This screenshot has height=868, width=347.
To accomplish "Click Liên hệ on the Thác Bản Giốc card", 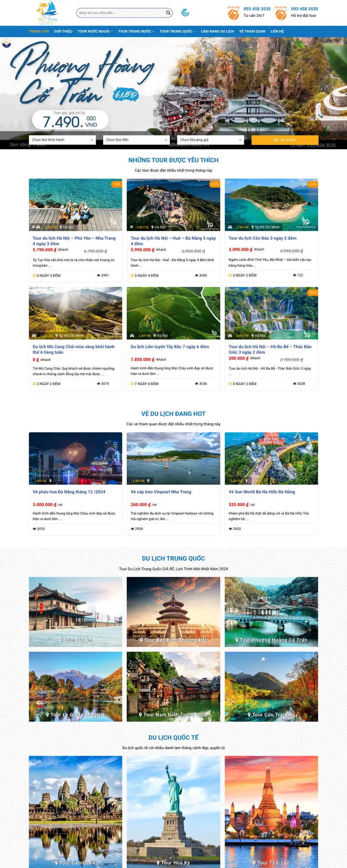I will 243,335.
